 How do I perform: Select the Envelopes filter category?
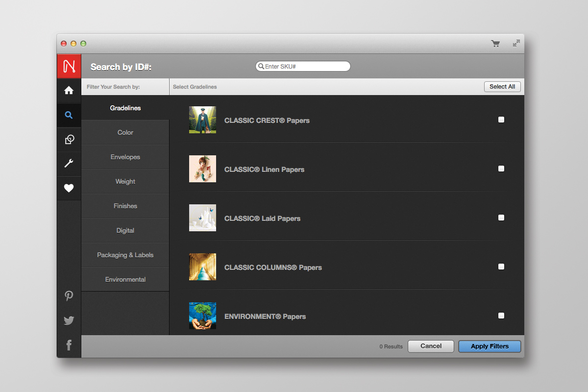click(x=125, y=157)
